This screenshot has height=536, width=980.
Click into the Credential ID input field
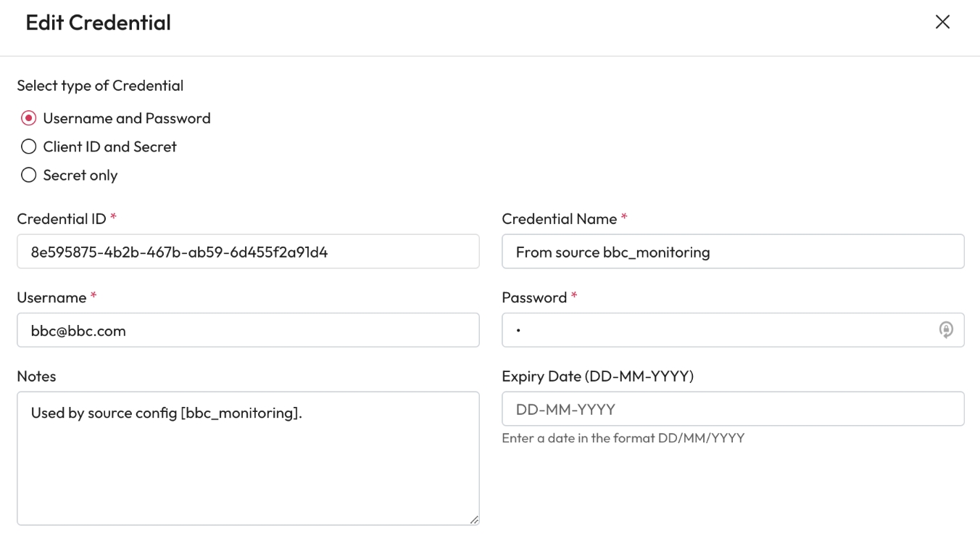tap(248, 252)
